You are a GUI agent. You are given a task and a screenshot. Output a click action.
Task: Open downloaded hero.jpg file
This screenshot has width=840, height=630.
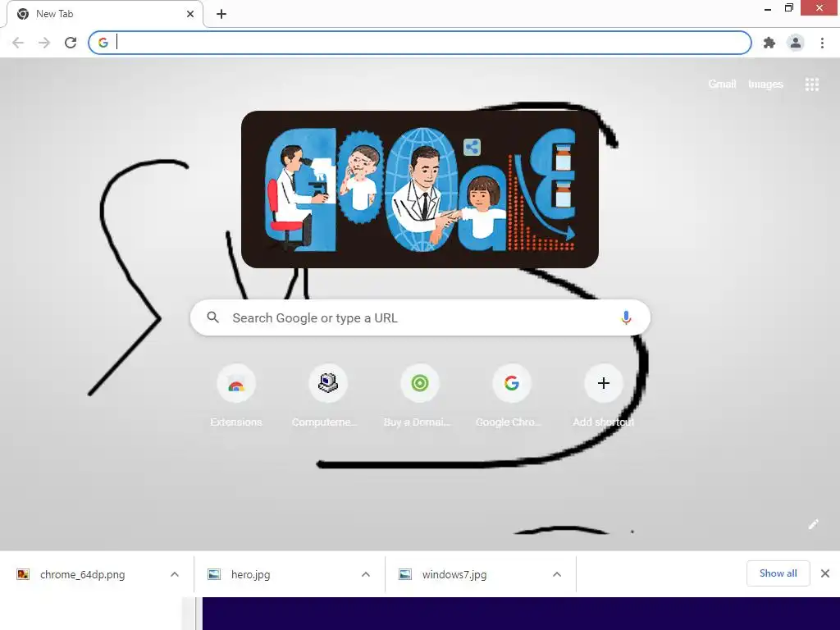[251, 574]
